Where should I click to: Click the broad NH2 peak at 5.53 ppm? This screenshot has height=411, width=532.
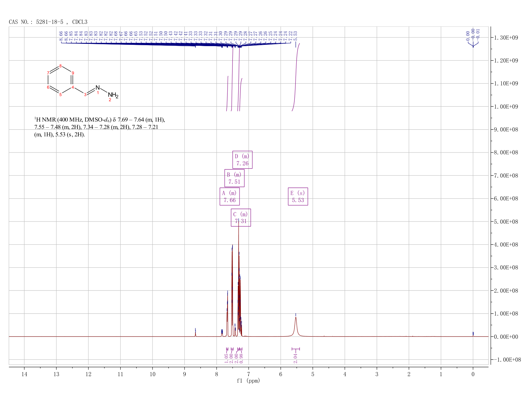pyautogui.click(x=296, y=326)
